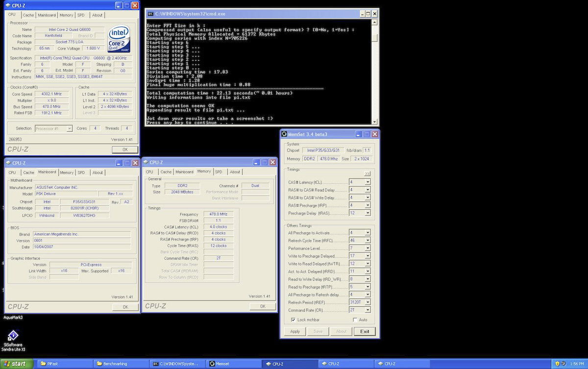Viewport: 588px width, 369px height.
Task: Open the Refresh Cycle Time (tRFC) dropdown
Action: click(x=367, y=241)
